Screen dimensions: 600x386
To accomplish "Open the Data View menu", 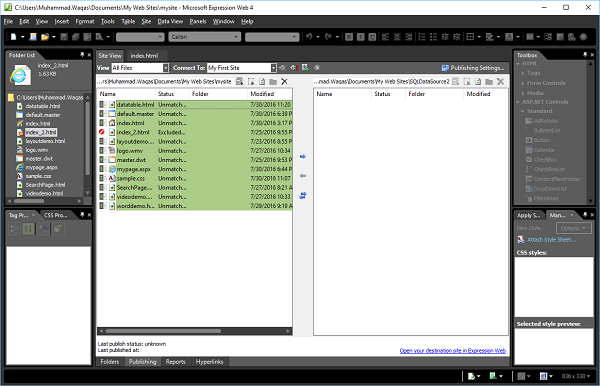I will point(170,21).
